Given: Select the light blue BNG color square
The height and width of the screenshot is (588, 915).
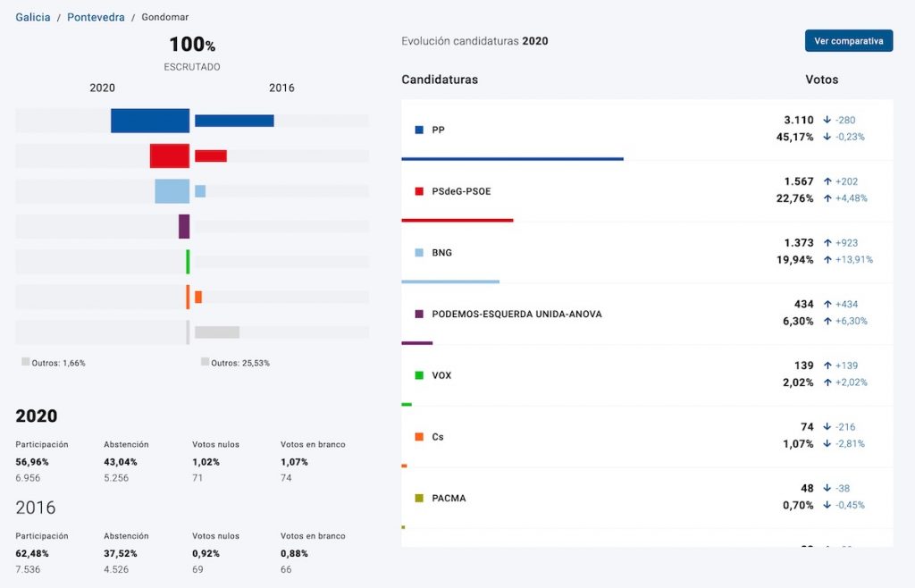Looking at the screenshot, I should (419, 253).
